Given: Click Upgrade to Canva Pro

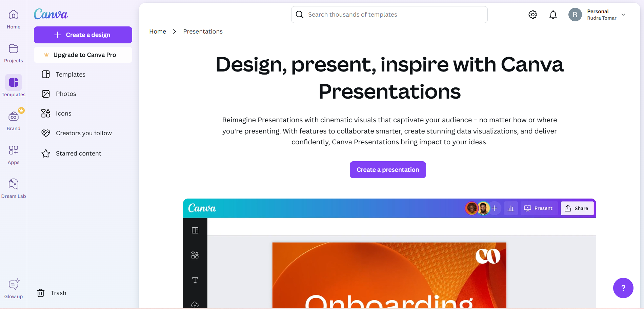Looking at the screenshot, I should pos(83,55).
